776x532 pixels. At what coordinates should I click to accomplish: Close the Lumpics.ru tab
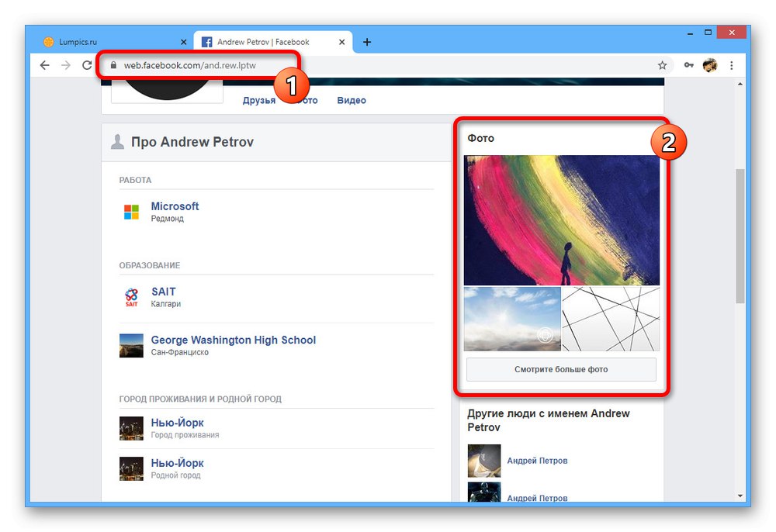pos(184,42)
